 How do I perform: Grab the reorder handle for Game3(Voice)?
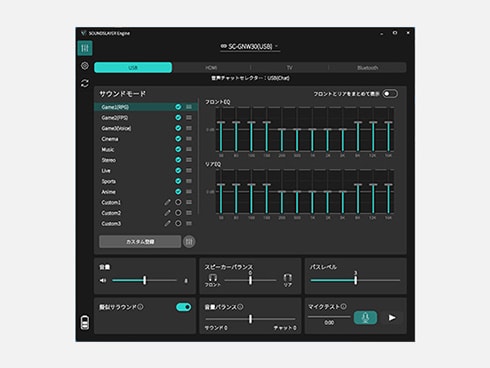(189, 128)
